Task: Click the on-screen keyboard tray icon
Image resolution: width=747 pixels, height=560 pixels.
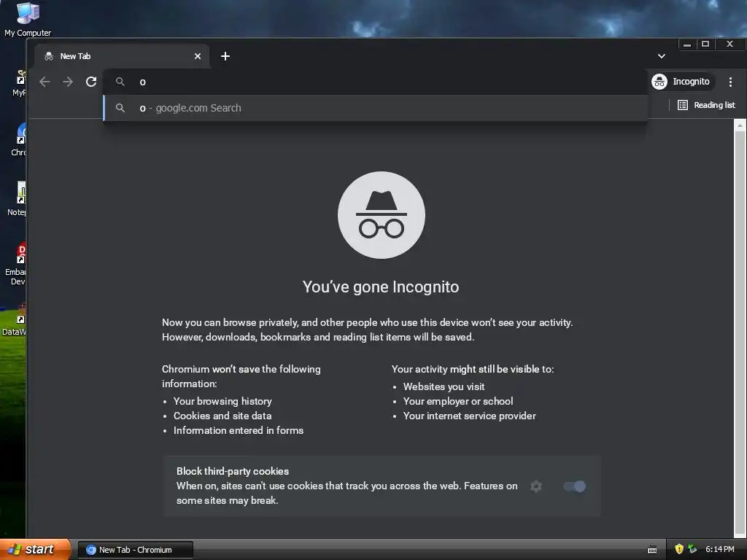Action: coord(652,550)
